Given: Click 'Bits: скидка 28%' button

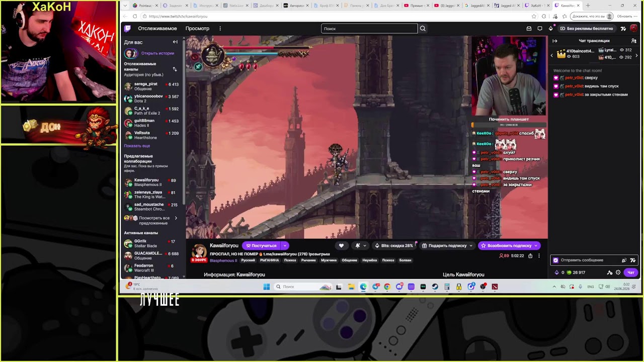Looking at the screenshot, I should [394, 246].
